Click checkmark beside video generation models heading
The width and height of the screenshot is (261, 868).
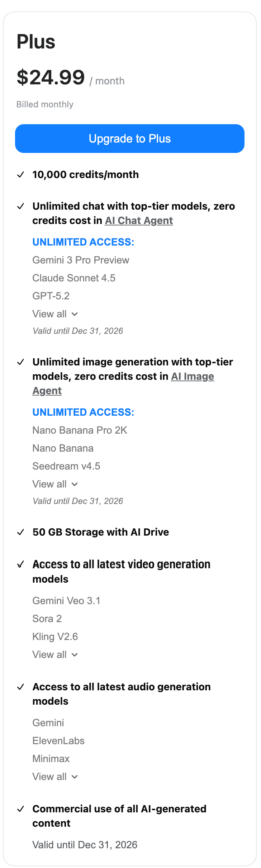[x=21, y=565]
